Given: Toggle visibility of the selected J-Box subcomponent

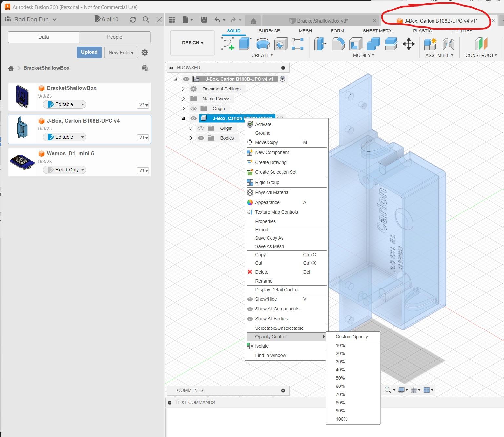Looking at the screenshot, I should (193, 118).
